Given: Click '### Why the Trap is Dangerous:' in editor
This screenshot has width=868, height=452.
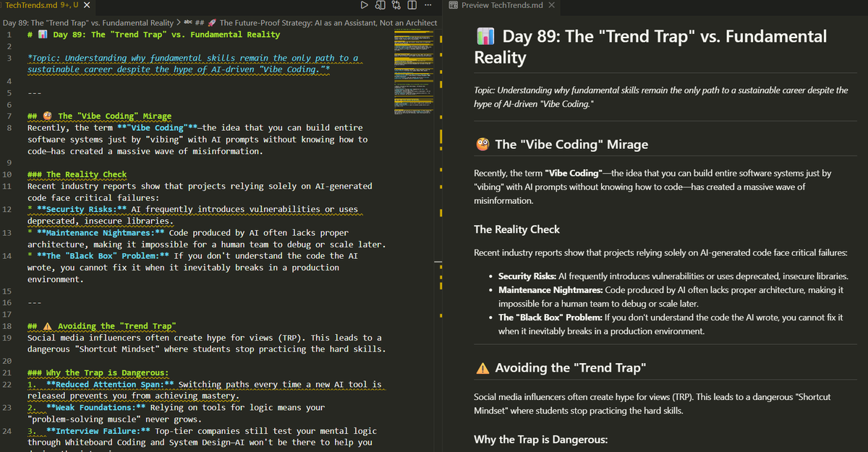Looking at the screenshot, I should tap(98, 372).
